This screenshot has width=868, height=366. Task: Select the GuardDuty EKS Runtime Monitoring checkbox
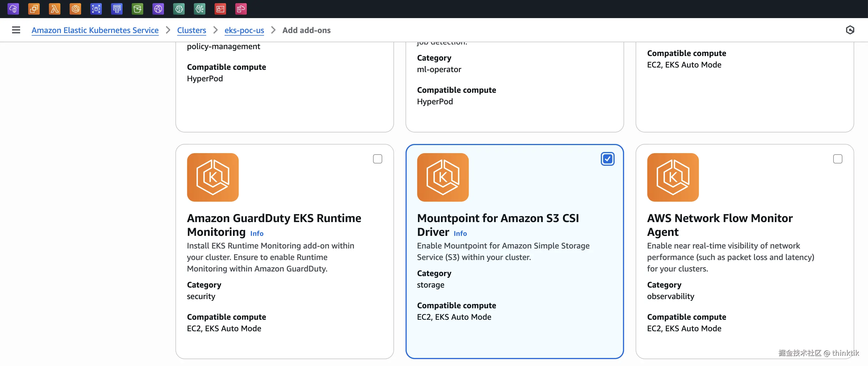(377, 159)
